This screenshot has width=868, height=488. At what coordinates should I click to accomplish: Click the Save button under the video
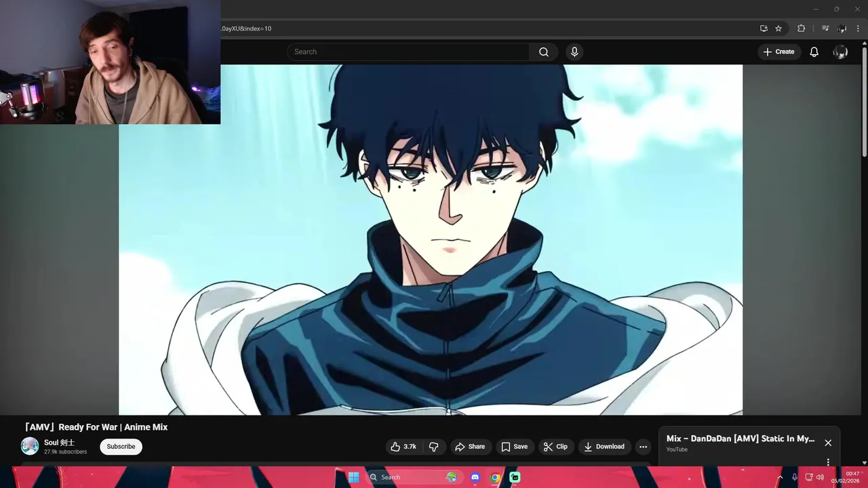(x=514, y=447)
